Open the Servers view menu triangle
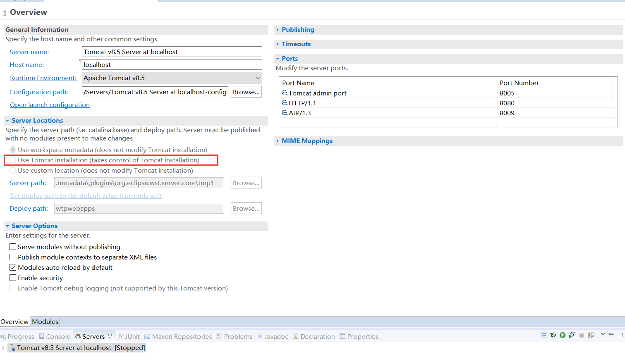625x364 pixels. coord(603,334)
